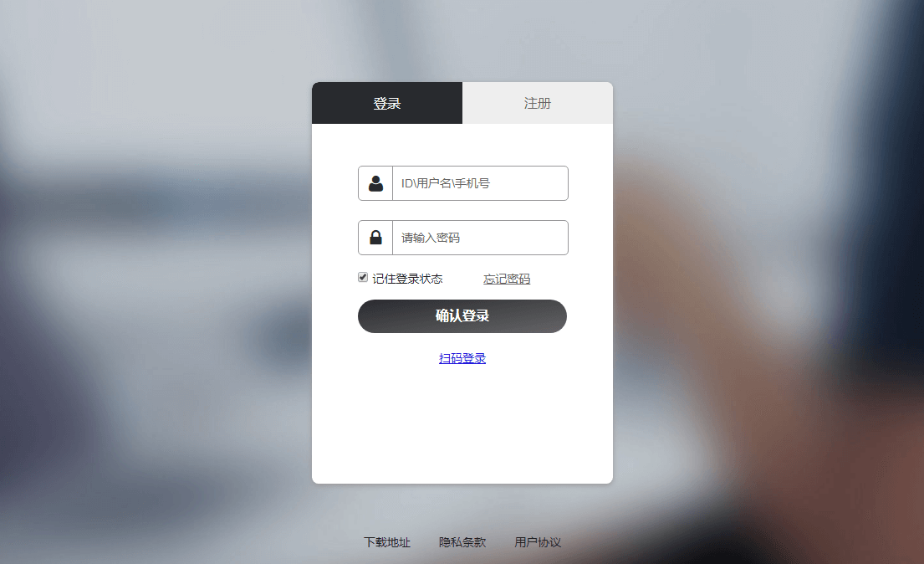
Task: Click the 记住登录状态 label text
Action: [x=407, y=279]
